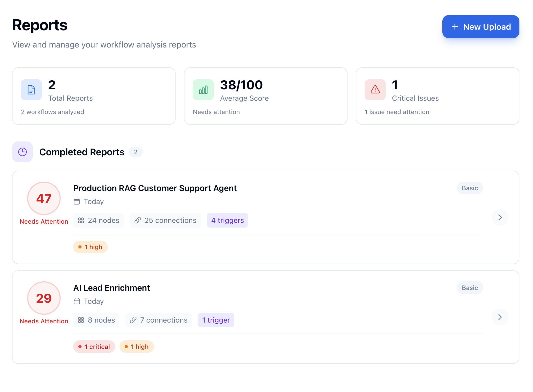Click the Critical Issues warning triangle icon
The height and width of the screenshot is (392, 533).
click(375, 90)
